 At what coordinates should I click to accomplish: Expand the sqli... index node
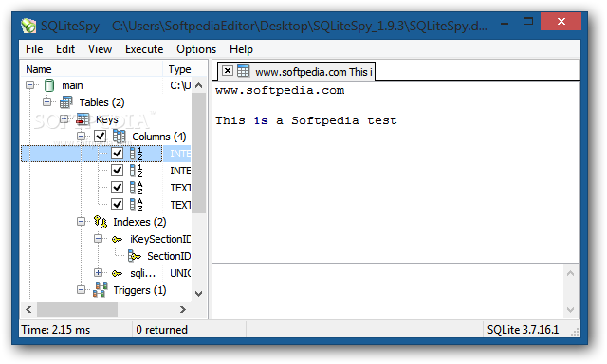98,273
